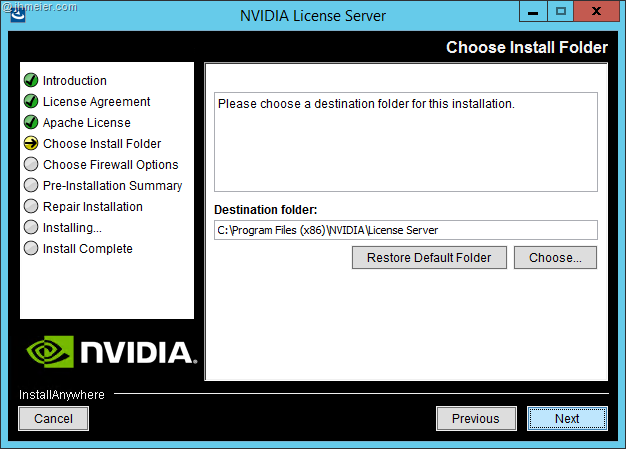Click the gray circle beside Install Complete
The height and width of the screenshot is (449, 626).
click(x=31, y=249)
